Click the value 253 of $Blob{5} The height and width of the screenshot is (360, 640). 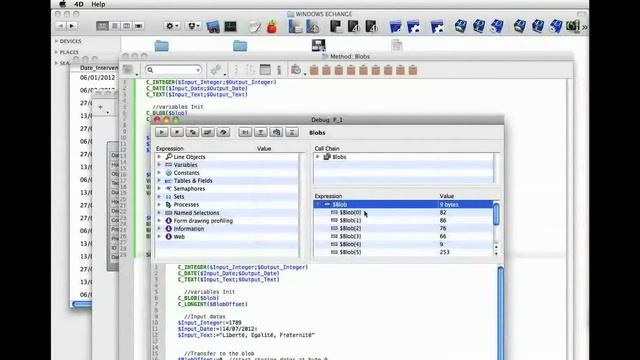(444, 252)
